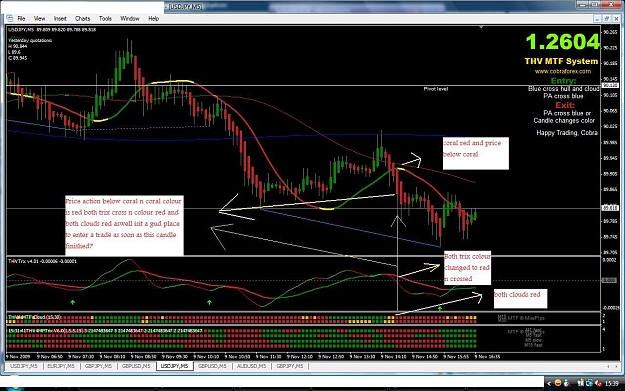Click the chart window icon beside File
The image size is (625, 391).
point(10,18)
